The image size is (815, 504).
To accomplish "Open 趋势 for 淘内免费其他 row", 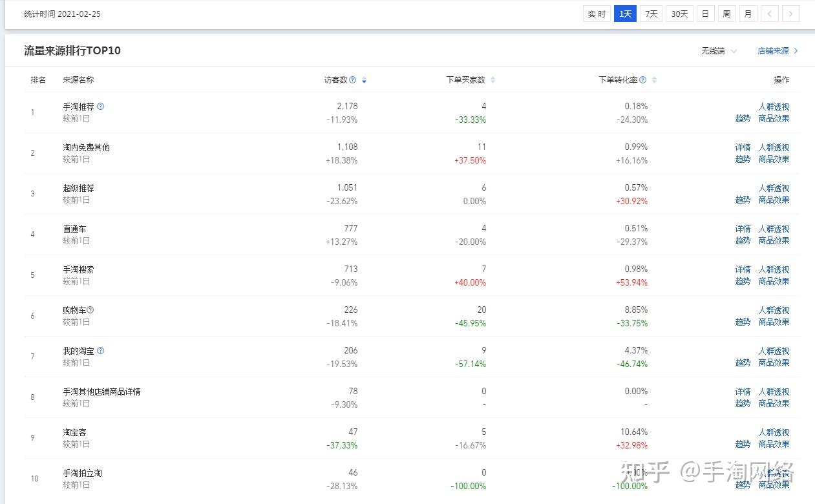I will pyautogui.click(x=743, y=160).
